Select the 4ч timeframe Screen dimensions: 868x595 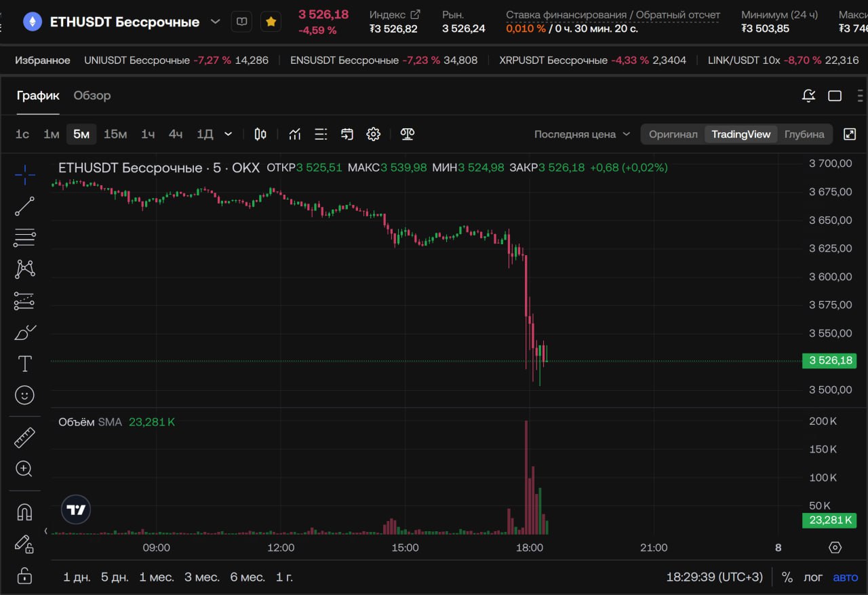point(176,134)
